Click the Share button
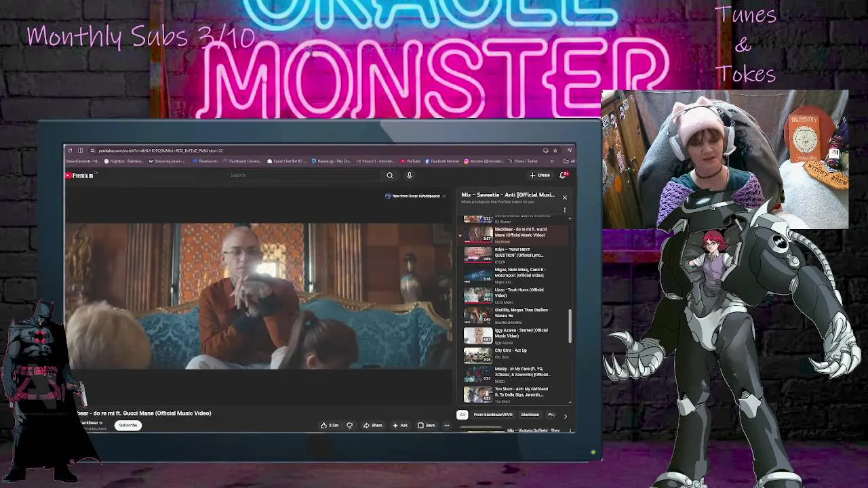Image resolution: width=868 pixels, height=488 pixels. [372, 426]
